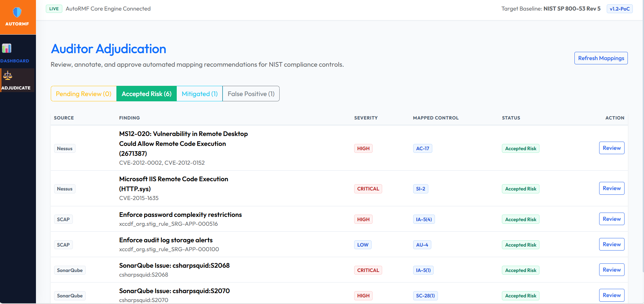The height and width of the screenshot is (304, 644).
Task: Click the Status column header
Action: pyautogui.click(x=511, y=118)
